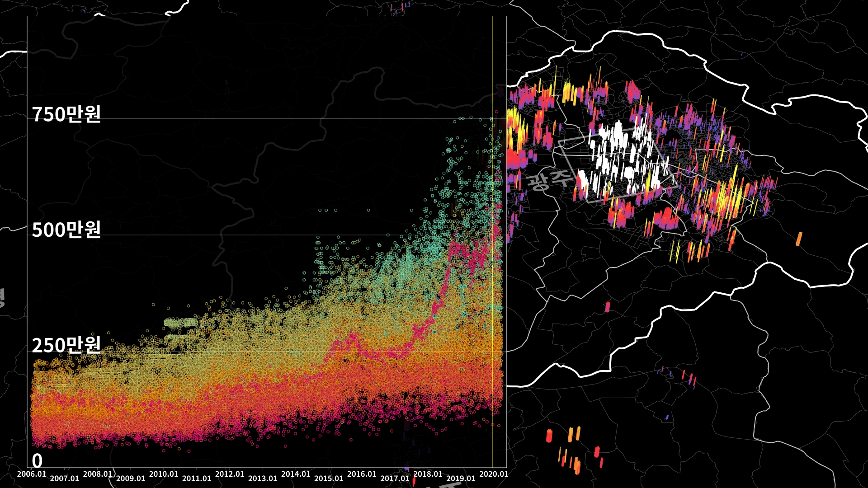The height and width of the screenshot is (488, 868).
Task: Click the 500만원 y-axis label
Action: [x=66, y=230]
